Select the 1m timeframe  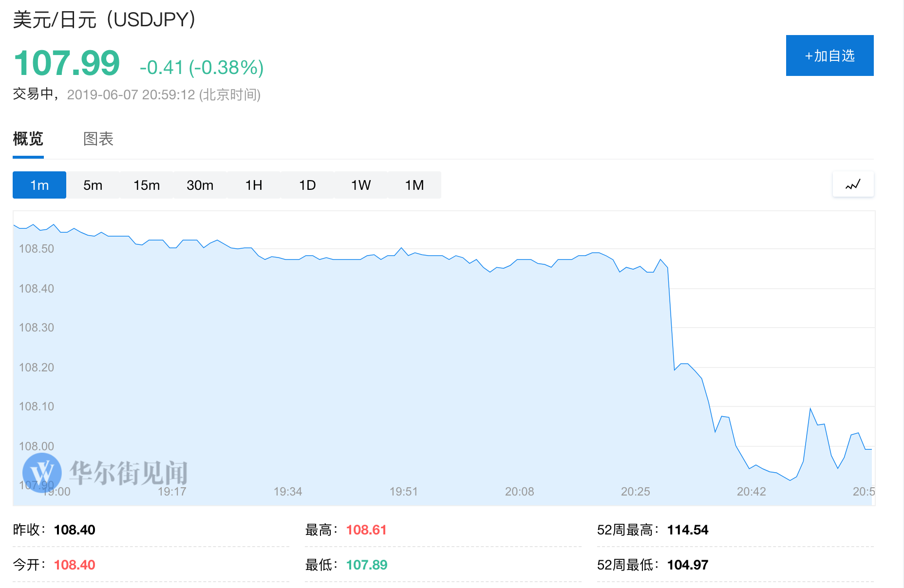(39, 185)
